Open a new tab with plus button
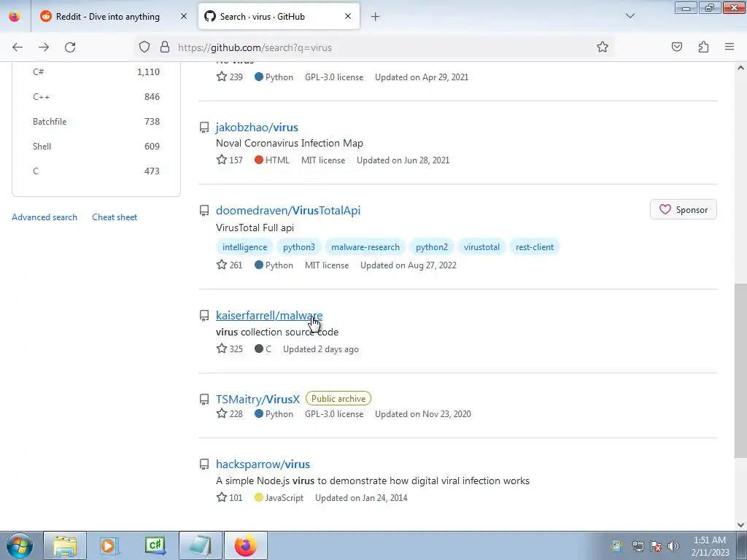The image size is (747, 560). (376, 17)
